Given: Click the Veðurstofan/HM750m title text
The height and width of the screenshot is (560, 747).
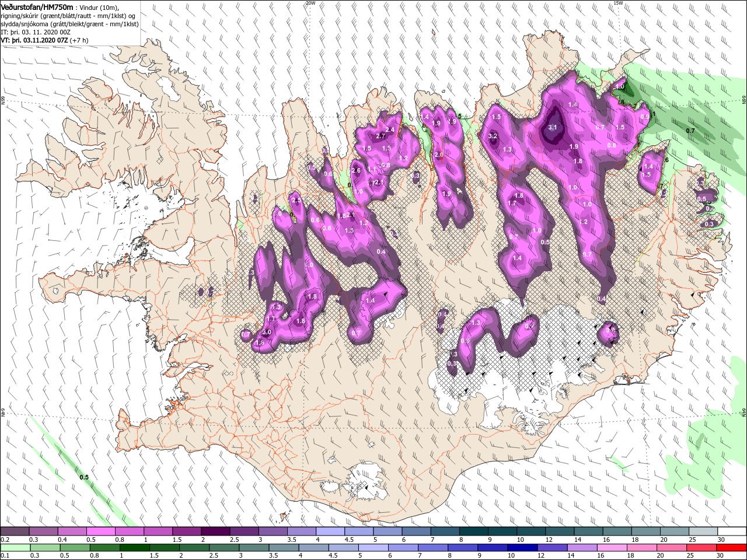Looking at the screenshot, I should (x=37, y=6).
